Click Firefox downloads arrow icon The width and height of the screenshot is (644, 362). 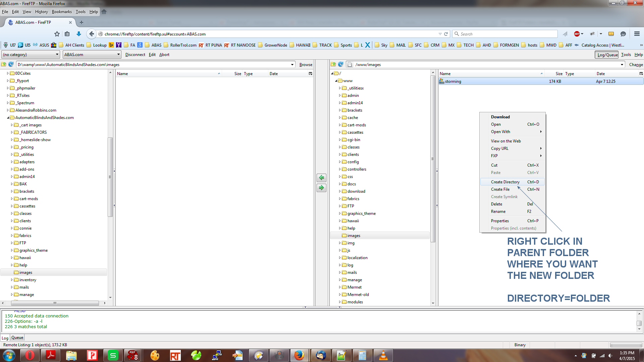(x=79, y=34)
